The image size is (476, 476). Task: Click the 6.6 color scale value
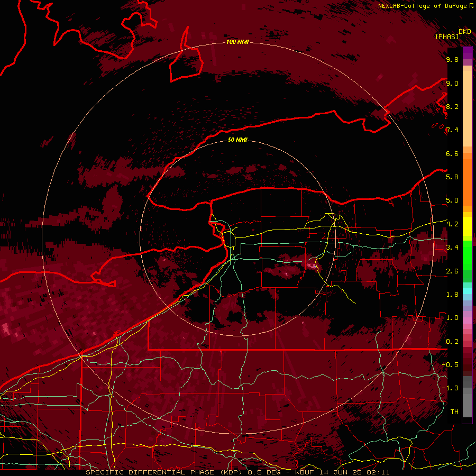(452, 153)
